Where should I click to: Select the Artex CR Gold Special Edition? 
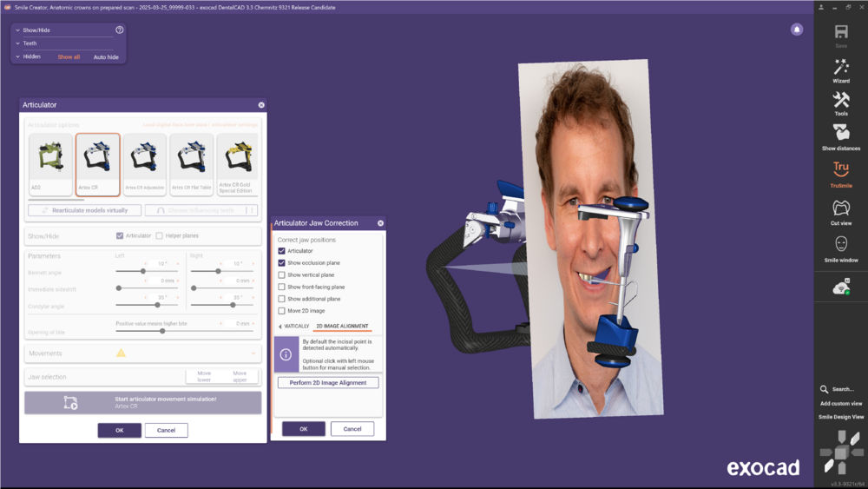point(238,164)
